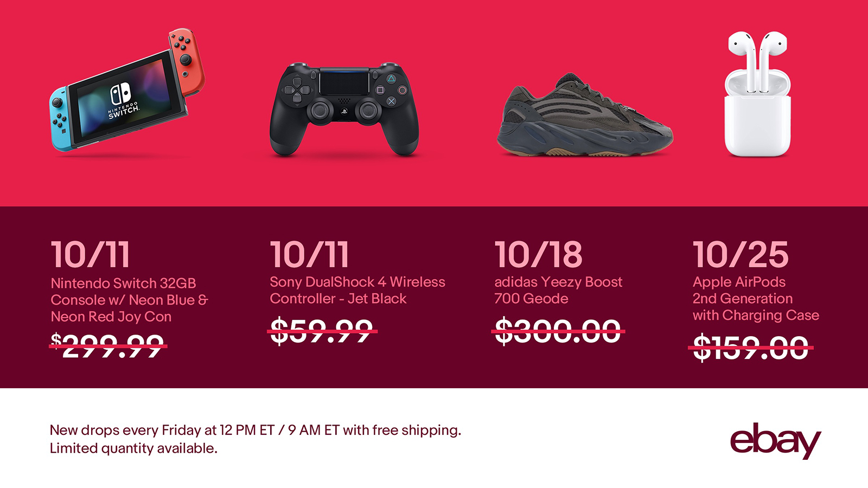Click the crossed-out $299.99 price

[x=108, y=346]
